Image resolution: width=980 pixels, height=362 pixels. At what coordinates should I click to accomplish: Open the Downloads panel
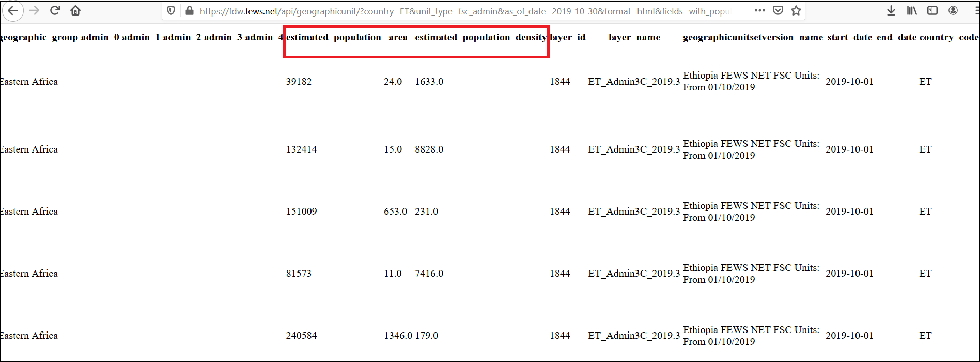point(891,11)
